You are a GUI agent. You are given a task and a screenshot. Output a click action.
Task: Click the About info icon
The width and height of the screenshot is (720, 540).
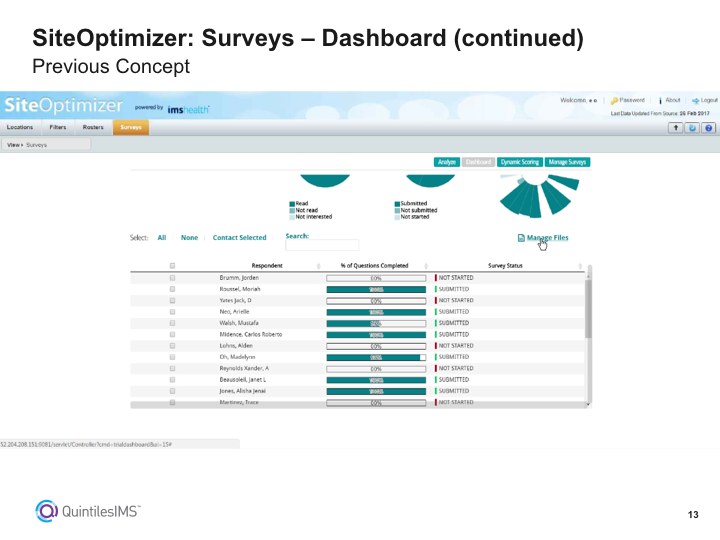coord(660,100)
